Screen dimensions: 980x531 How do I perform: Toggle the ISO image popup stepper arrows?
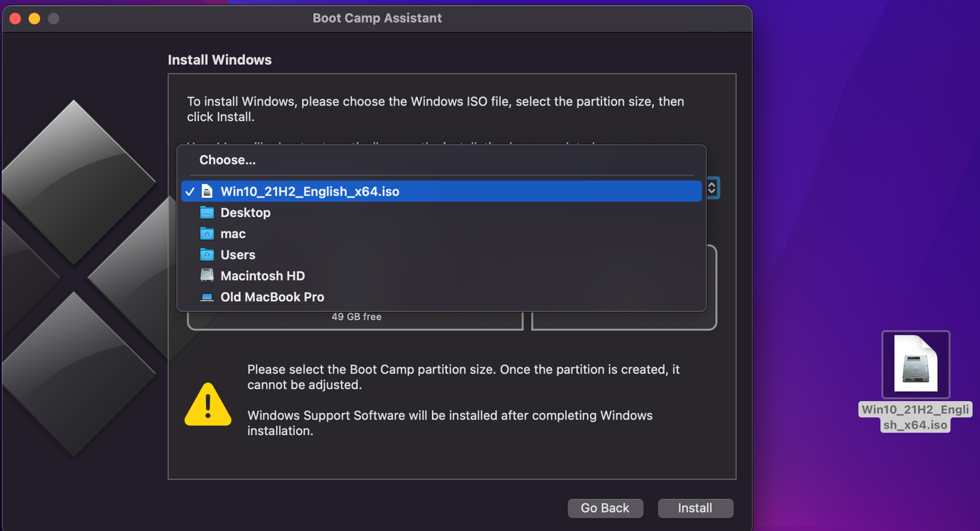click(712, 188)
